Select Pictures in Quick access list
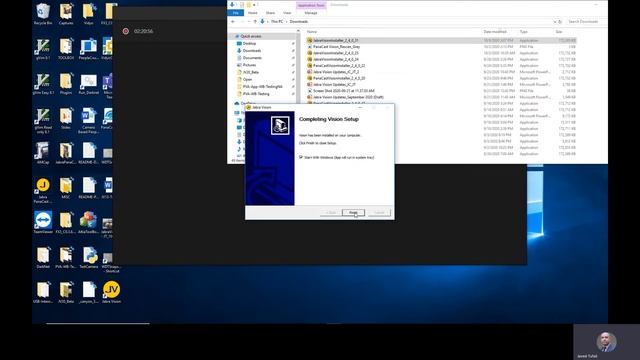640x360 pixels. click(249, 65)
